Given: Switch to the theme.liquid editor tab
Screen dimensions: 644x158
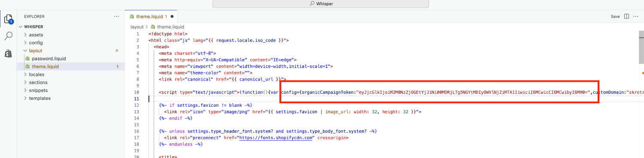Looking at the screenshot, I should [151, 16].
